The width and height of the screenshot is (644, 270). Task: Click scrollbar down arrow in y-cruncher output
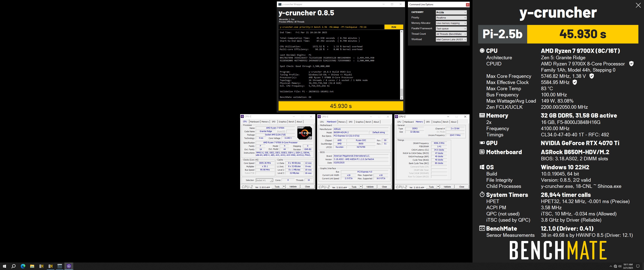[402, 98]
